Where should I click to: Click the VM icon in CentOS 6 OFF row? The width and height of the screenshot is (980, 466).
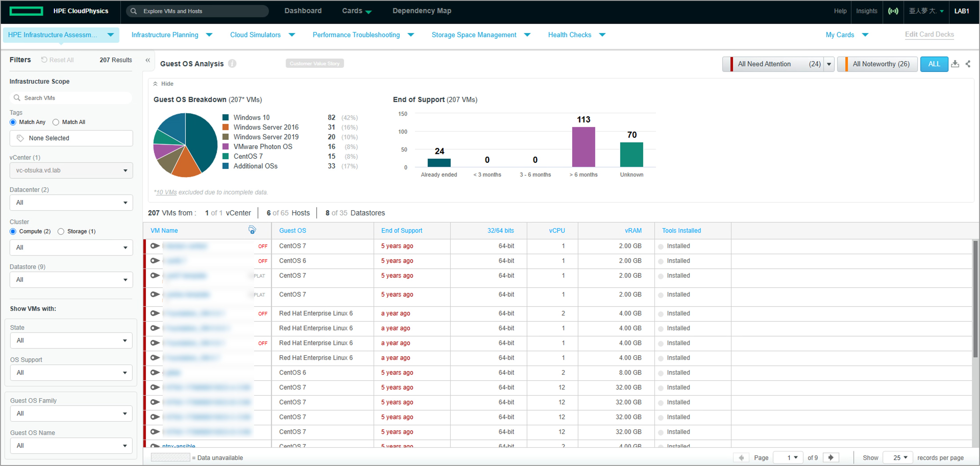(x=155, y=261)
